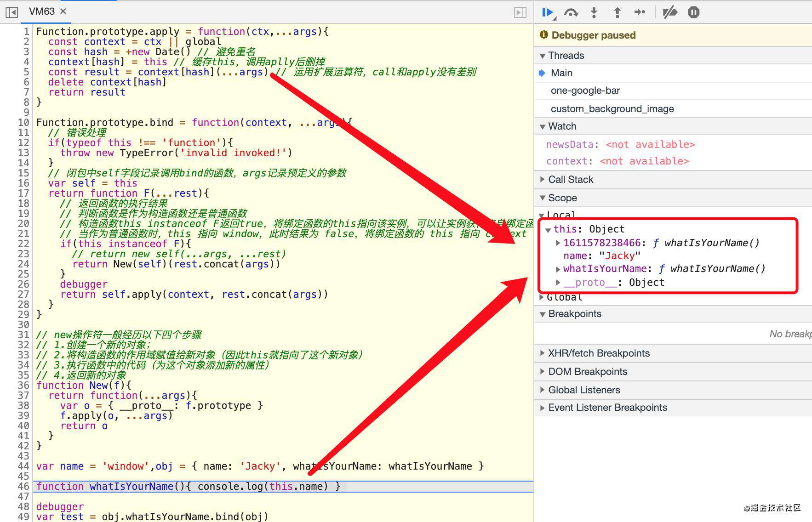This screenshot has width=812, height=522.
Task: Select the context watch expression
Action: [618, 161]
